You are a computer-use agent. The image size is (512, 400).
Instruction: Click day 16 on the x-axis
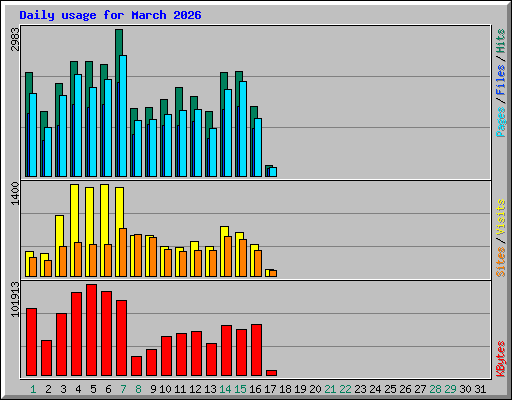255,389
